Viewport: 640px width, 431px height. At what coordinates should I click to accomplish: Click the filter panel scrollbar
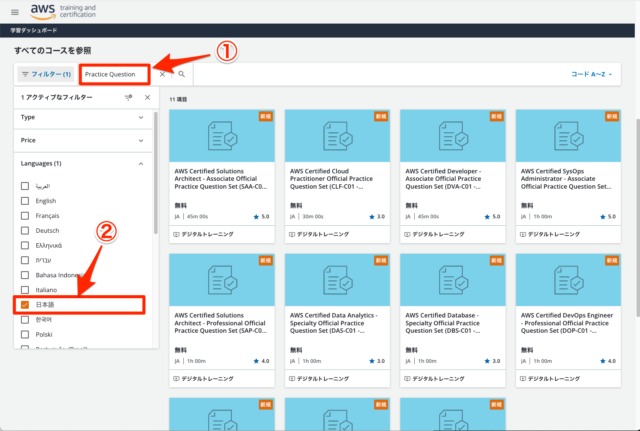(156, 173)
